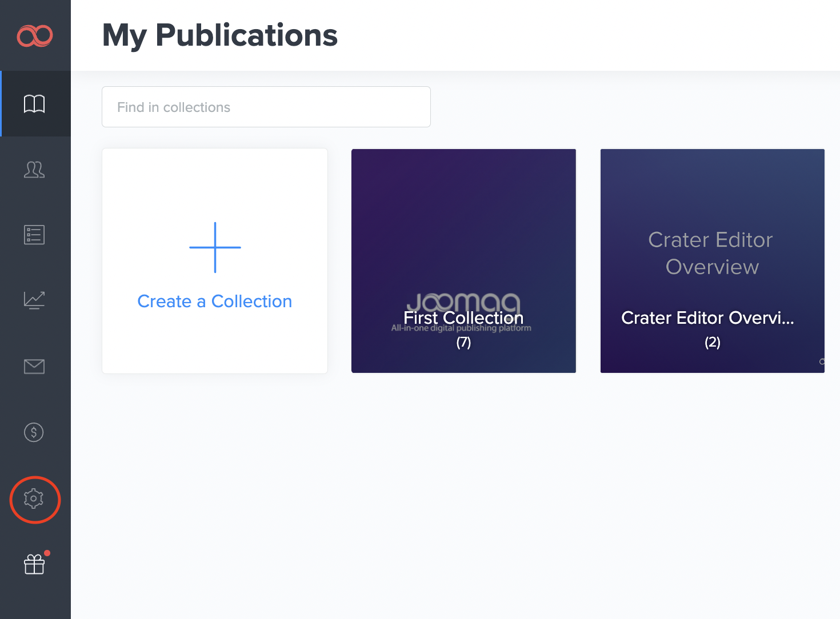Screen dimensions: 840x619
Task: Open the email envelope icon in sidebar
Action: click(34, 366)
